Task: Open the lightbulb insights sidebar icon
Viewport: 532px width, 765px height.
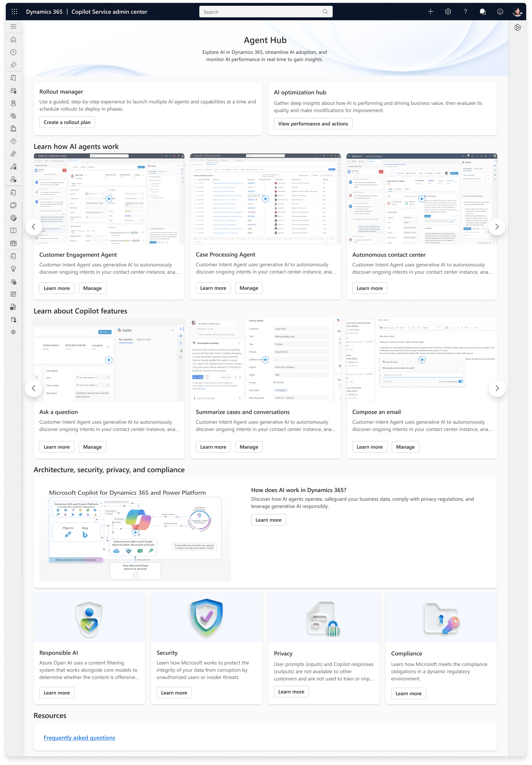Action: click(x=13, y=269)
